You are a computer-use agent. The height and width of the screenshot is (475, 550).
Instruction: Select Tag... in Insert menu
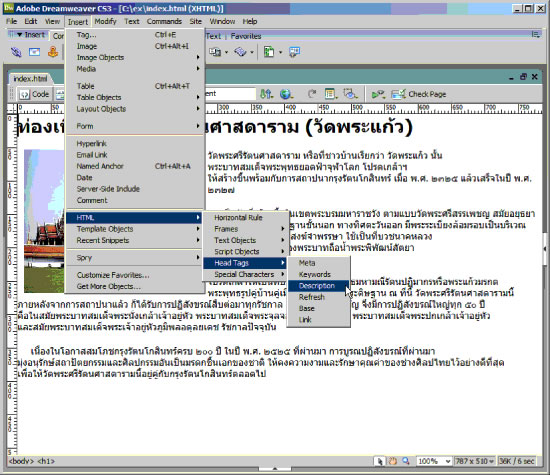(x=134, y=35)
